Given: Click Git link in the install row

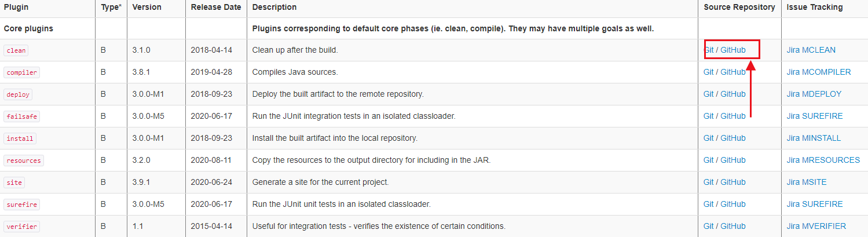Looking at the screenshot, I should [x=708, y=138].
